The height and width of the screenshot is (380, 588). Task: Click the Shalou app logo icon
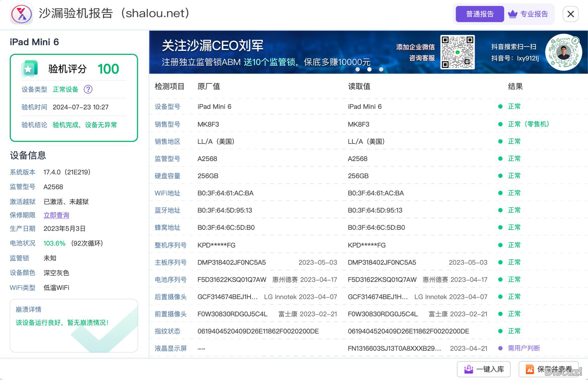click(22, 14)
